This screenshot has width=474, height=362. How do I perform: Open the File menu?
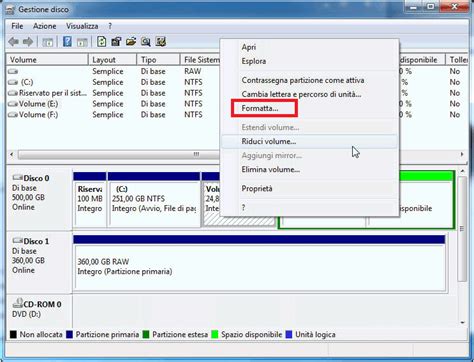click(x=17, y=26)
